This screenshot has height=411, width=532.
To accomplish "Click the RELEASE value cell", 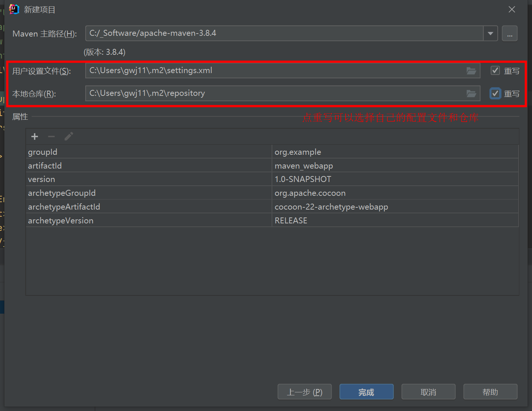I will 395,220.
